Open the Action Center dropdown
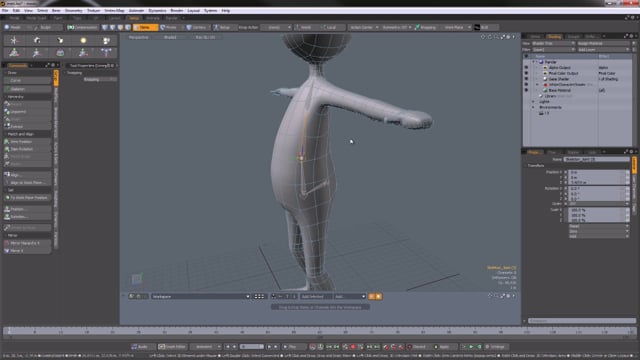The width and height of the screenshot is (640, 360). click(x=364, y=27)
